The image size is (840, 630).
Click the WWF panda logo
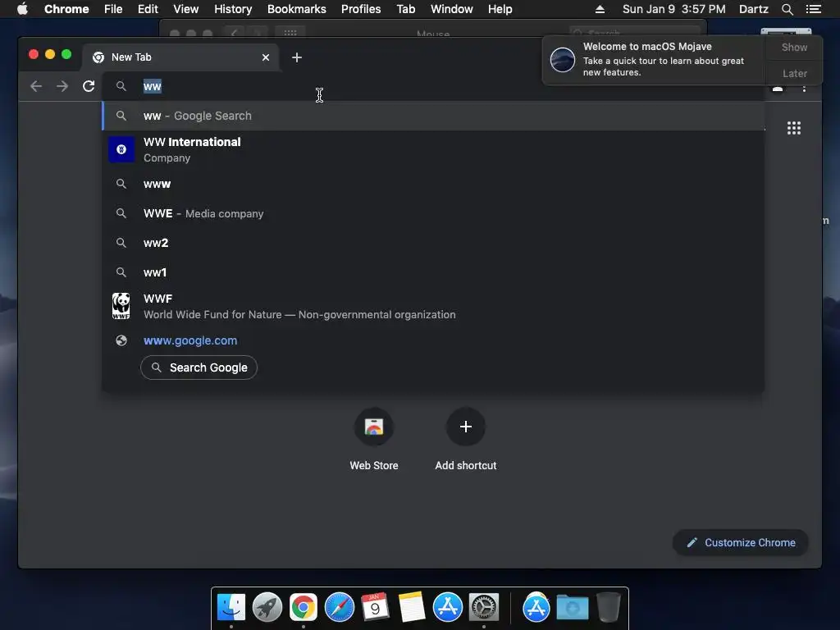pos(121,306)
